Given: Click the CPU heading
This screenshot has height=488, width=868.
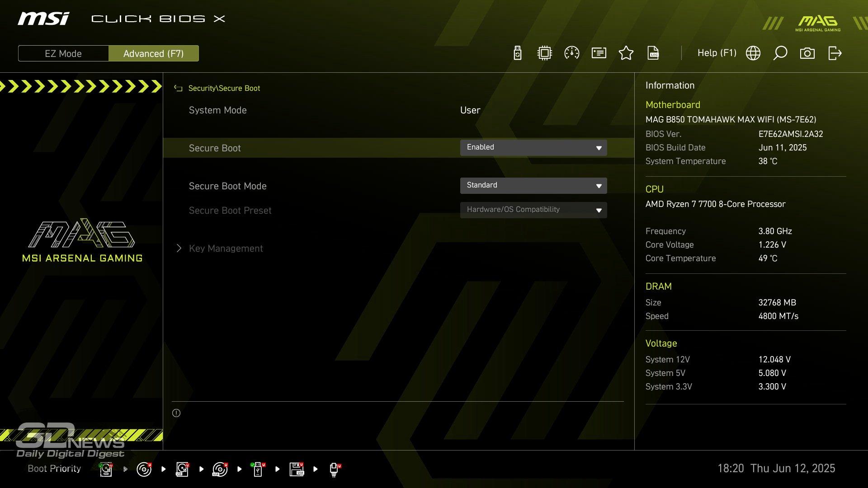Looking at the screenshot, I should [x=655, y=189].
